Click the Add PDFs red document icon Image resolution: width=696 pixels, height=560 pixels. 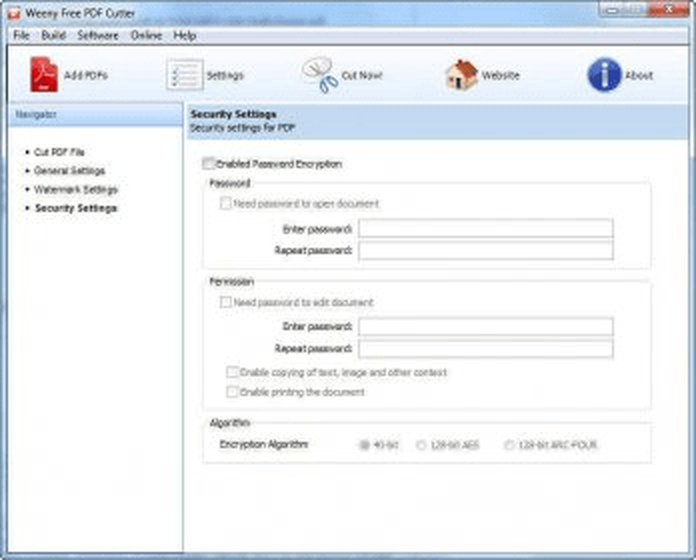tap(44, 75)
